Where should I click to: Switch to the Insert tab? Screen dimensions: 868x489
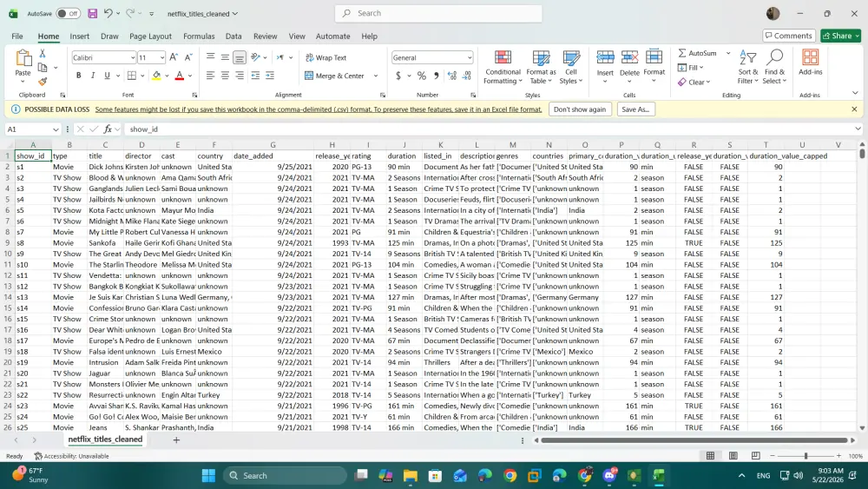pos(79,36)
